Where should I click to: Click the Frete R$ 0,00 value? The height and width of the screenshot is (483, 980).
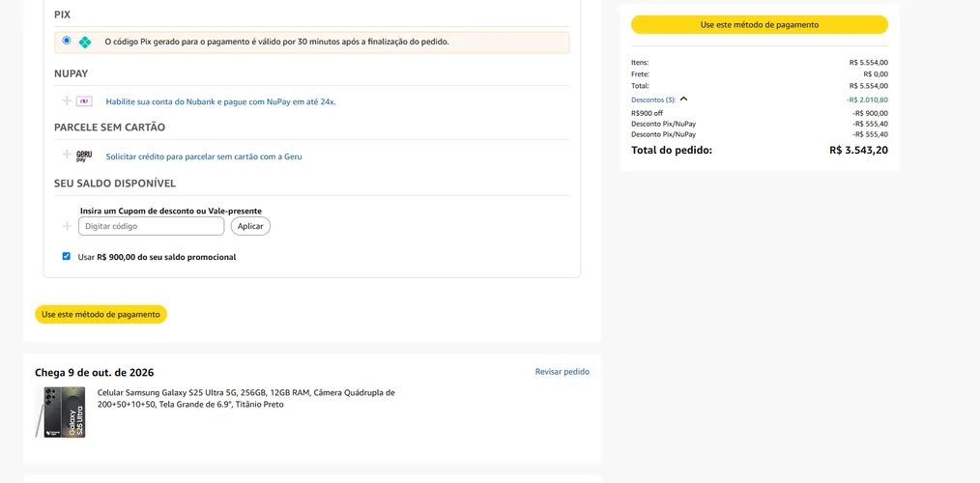pos(876,74)
